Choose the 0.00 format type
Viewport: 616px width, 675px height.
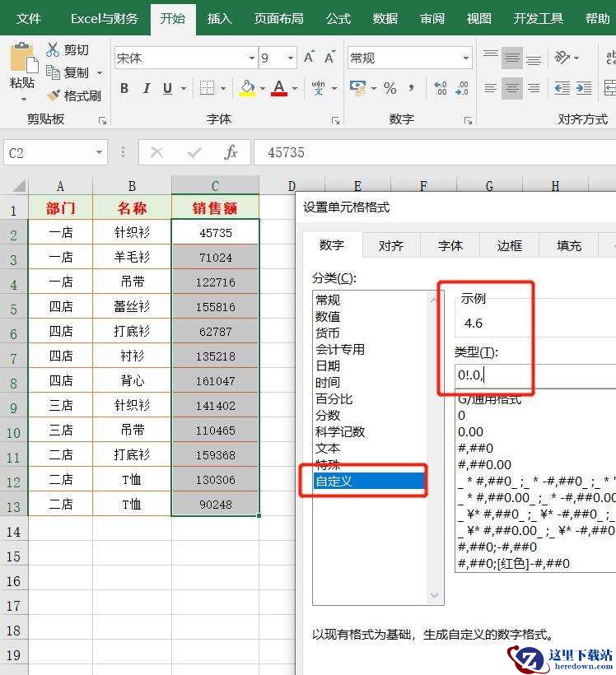click(x=470, y=432)
